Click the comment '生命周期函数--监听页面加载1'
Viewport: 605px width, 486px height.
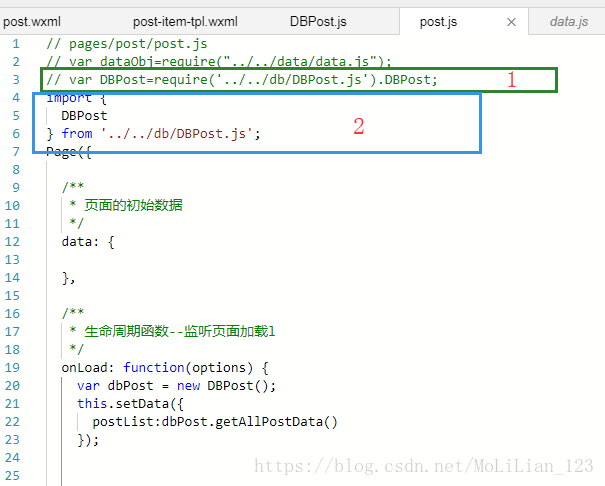point(179,331)
